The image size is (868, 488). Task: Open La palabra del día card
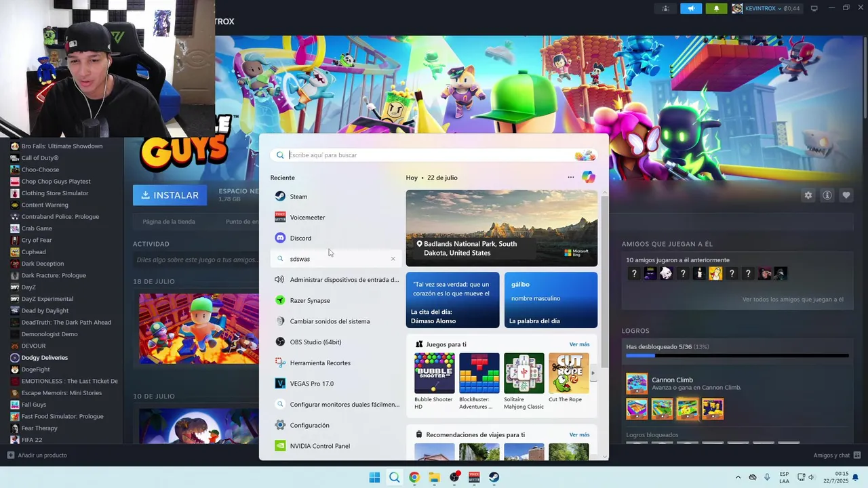[x=551, y=300]
